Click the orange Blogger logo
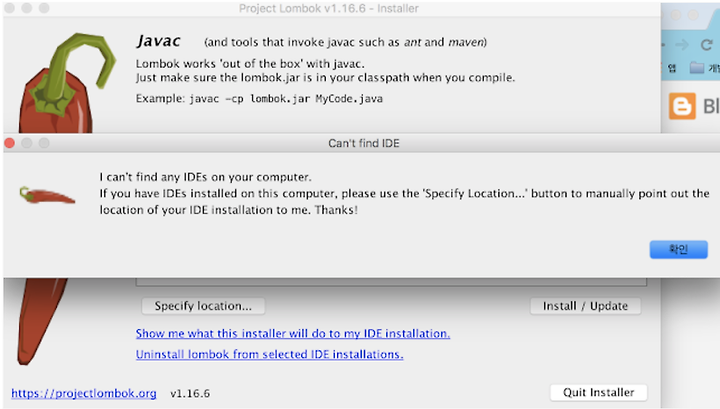Screen dimensions: 720x409 pos(682,106)
